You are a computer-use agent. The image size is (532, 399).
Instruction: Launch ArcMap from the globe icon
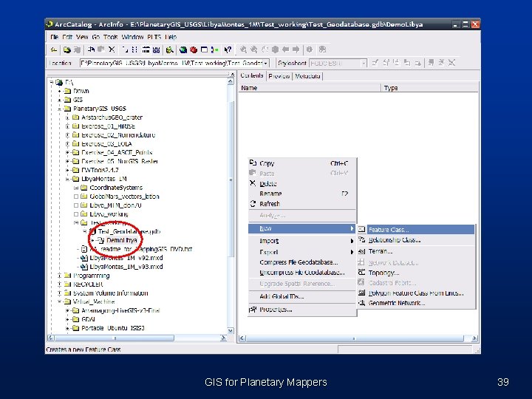click(183, 50)
